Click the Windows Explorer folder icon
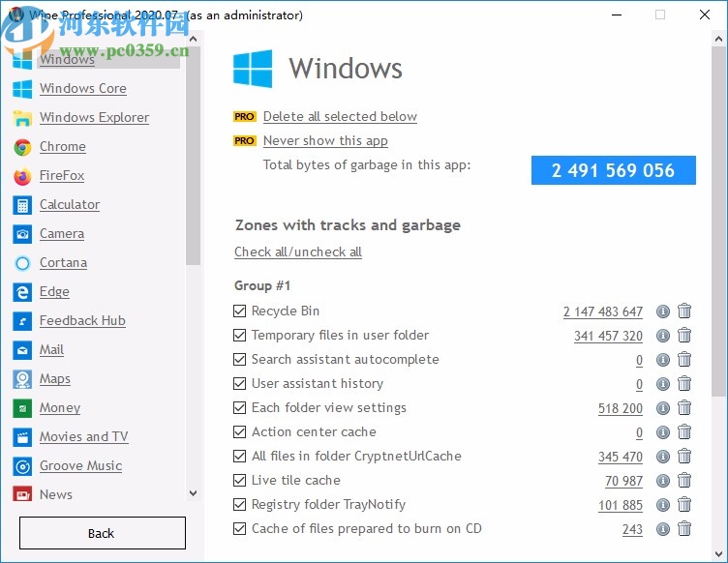Image resolution: width=728 pixels, height=563 pixels. click(22, 118)
